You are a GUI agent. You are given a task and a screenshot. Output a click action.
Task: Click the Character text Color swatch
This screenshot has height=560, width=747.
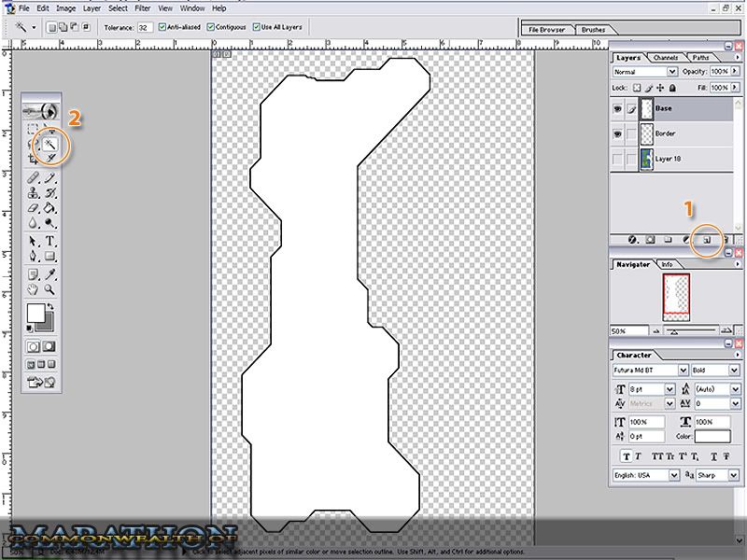pyautogui.click(x=712, y=436)
